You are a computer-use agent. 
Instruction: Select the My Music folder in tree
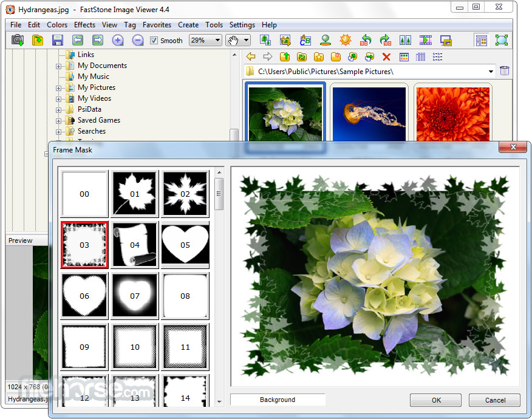click(94, 77)
